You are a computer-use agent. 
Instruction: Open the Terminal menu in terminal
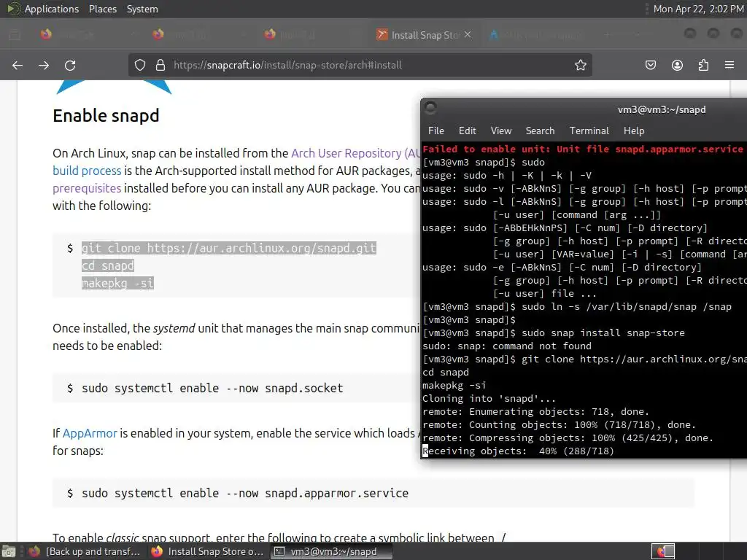[x=589, y=131]
